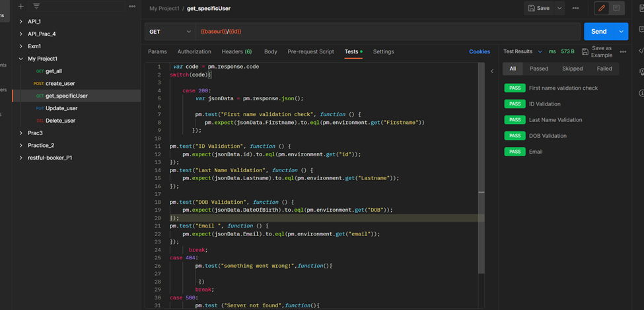This screenshot has height=310, width=644.
Task: Click the lightbulb icon in right sidebar
Action: [x=641, y=71]
